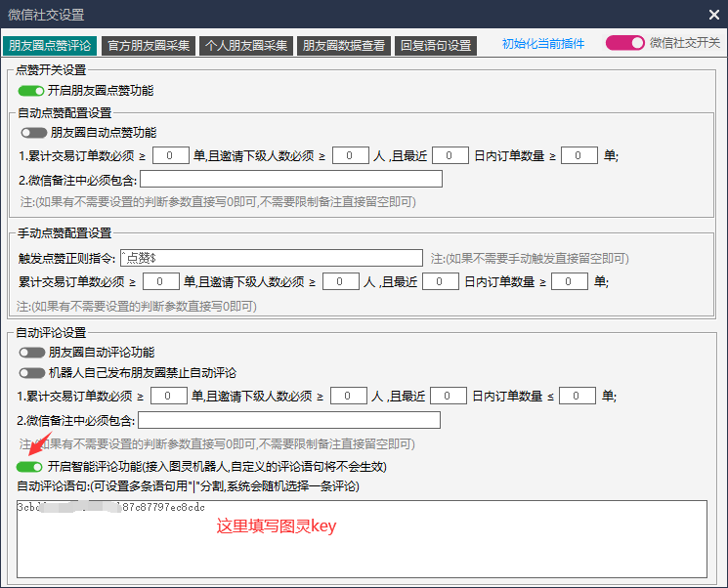Toggle the 微信社交开关 master switch
This screenshot has height=588, width=728.
[x=624, y=43]
